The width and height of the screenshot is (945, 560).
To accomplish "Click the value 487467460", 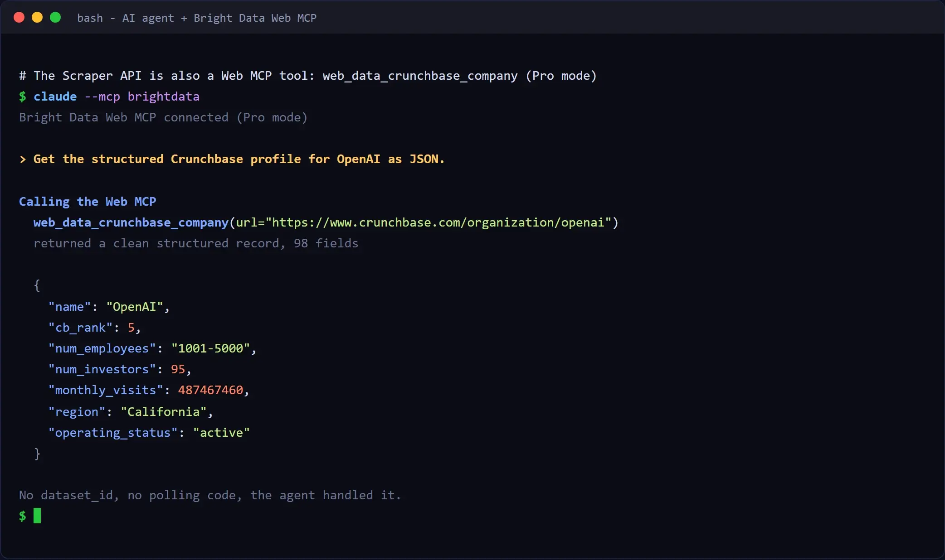I will point(211,390).
